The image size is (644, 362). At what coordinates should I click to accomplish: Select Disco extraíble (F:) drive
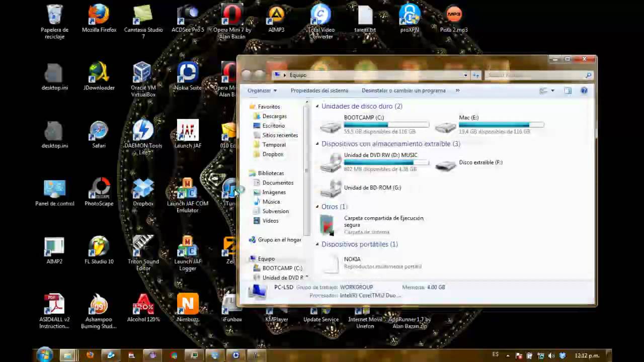point(469,163)
